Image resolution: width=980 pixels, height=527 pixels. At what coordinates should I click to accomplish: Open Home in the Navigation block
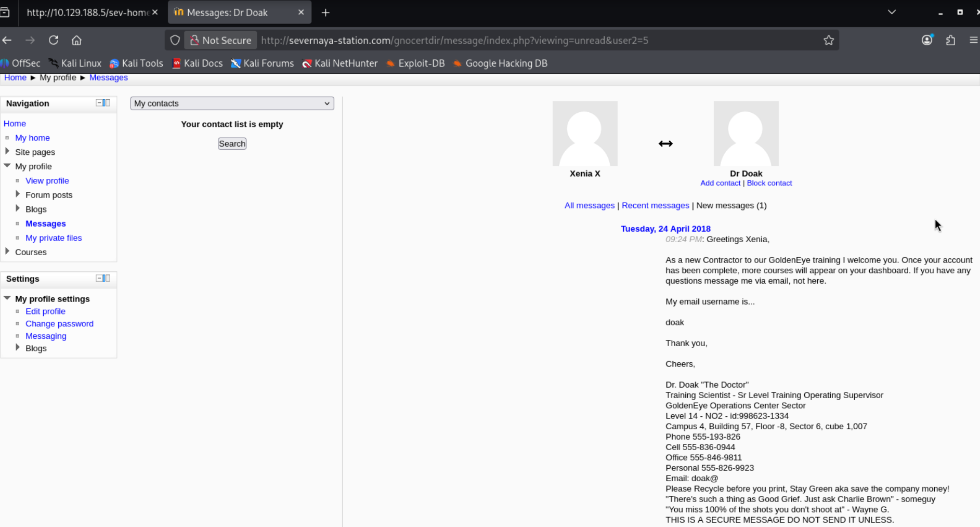15,123
